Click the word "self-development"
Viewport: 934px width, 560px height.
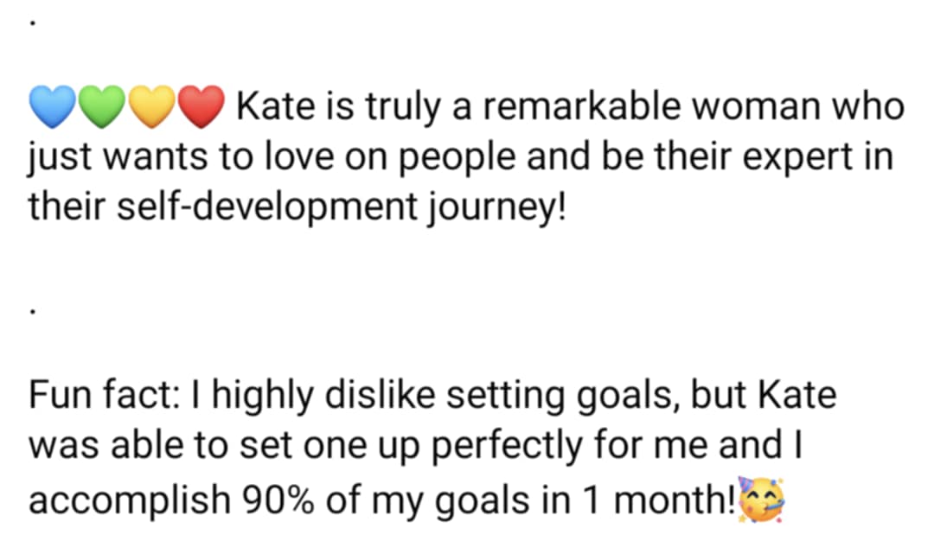(267, 207)
